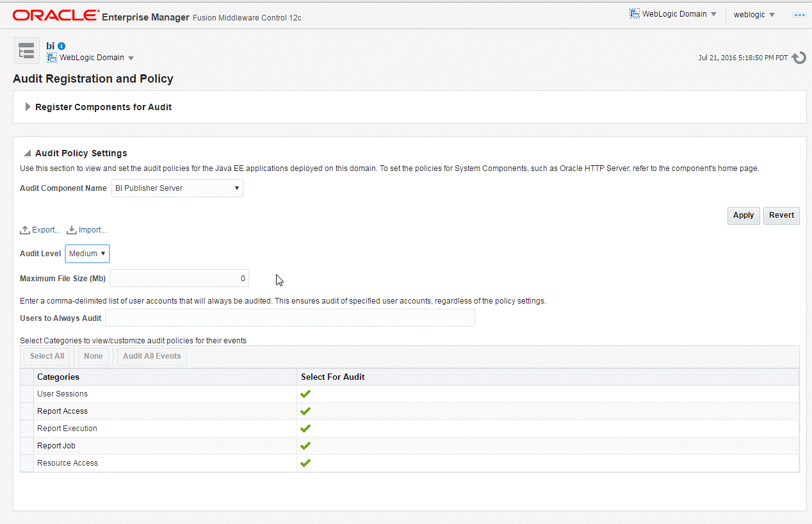This screenshot has height=524, width=812.
Task: Click the Oracle logo
Action: coord(56,15)
